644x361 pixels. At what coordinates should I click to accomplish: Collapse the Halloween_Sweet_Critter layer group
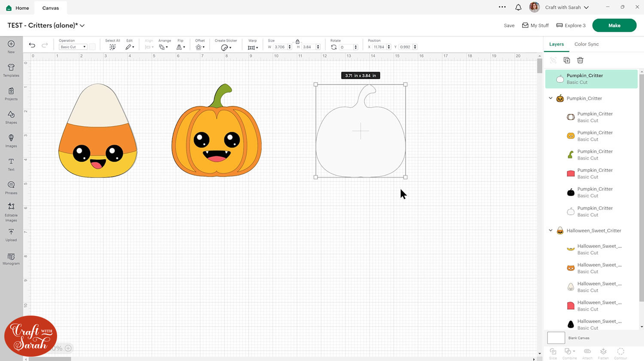pos(551,231)
